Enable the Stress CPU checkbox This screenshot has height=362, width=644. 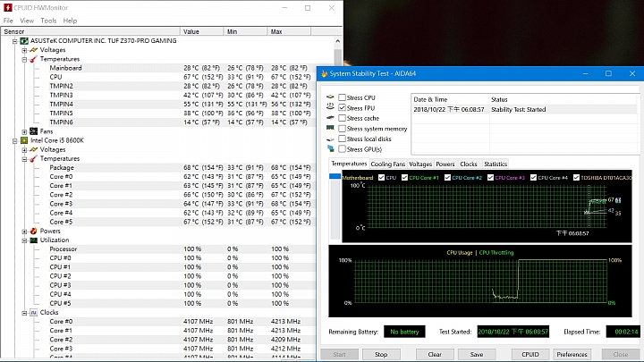(x=342, y=97)
